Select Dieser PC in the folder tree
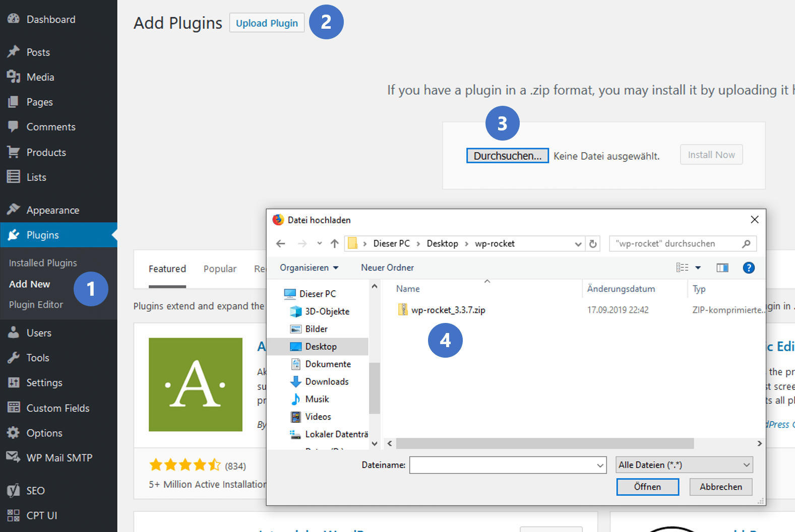The image size is (795, 532). click(x=317, y=294)
